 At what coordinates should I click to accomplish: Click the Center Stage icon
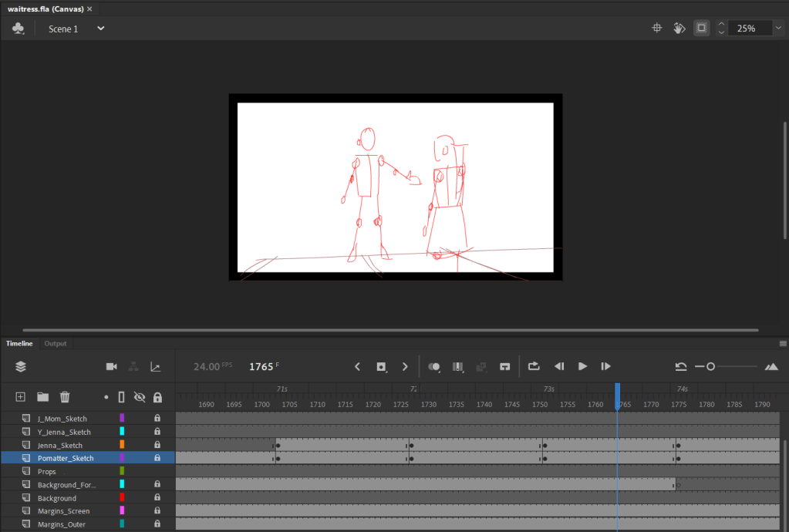pos(656,29)
